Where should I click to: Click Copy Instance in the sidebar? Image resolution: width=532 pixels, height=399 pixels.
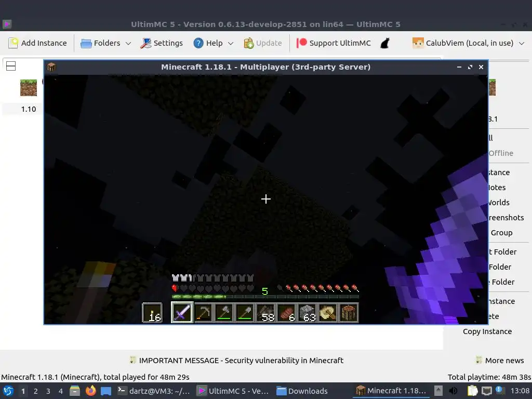point(487,331)
